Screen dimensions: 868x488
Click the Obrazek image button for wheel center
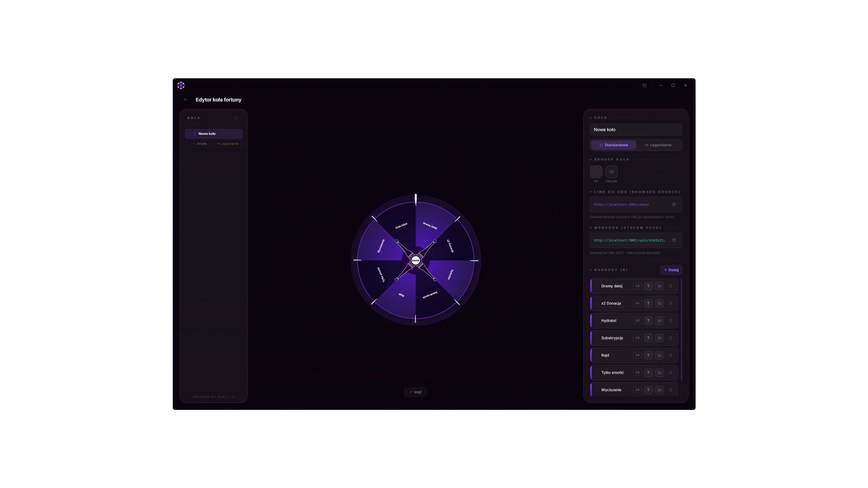click(611, 172)
